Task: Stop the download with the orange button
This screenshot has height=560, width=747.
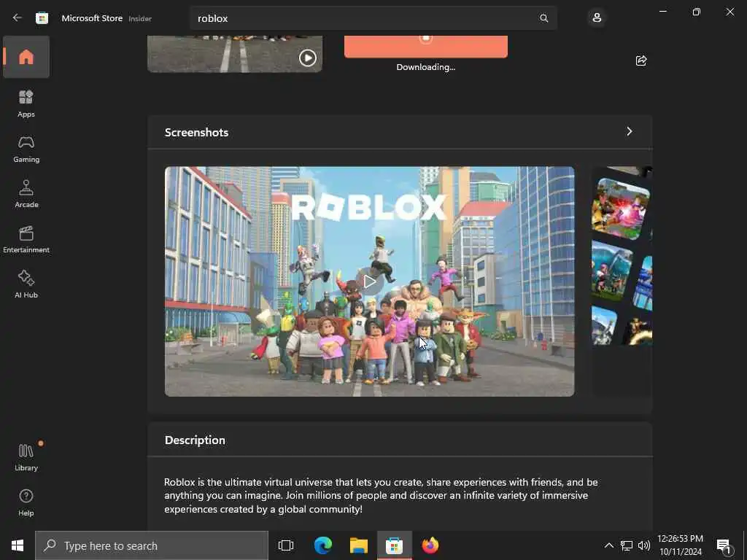Action: click(426, 46)
